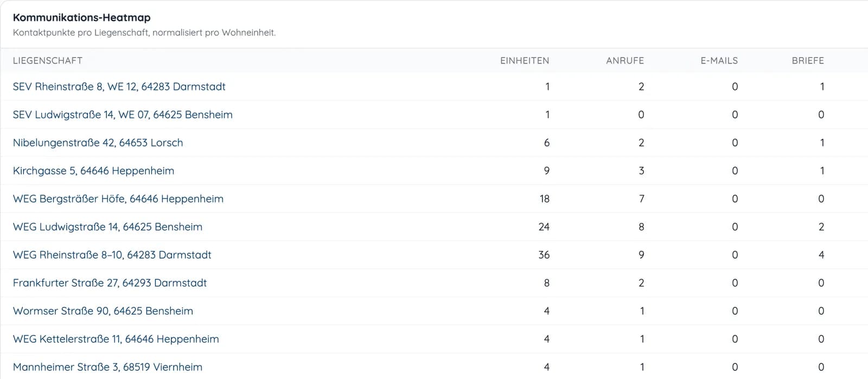Click the ANRUFE column header
868x379 pixels.
click(x=625, y=61)
